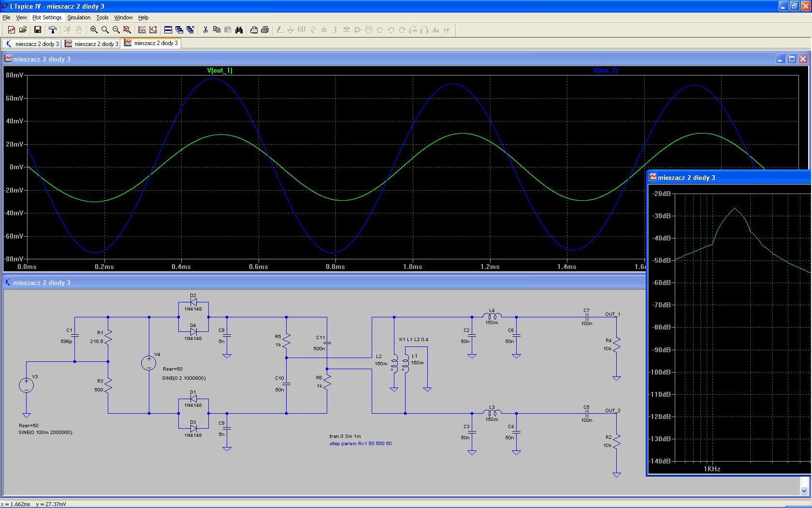Save using the floppy disk icon

tap(37, 30)
